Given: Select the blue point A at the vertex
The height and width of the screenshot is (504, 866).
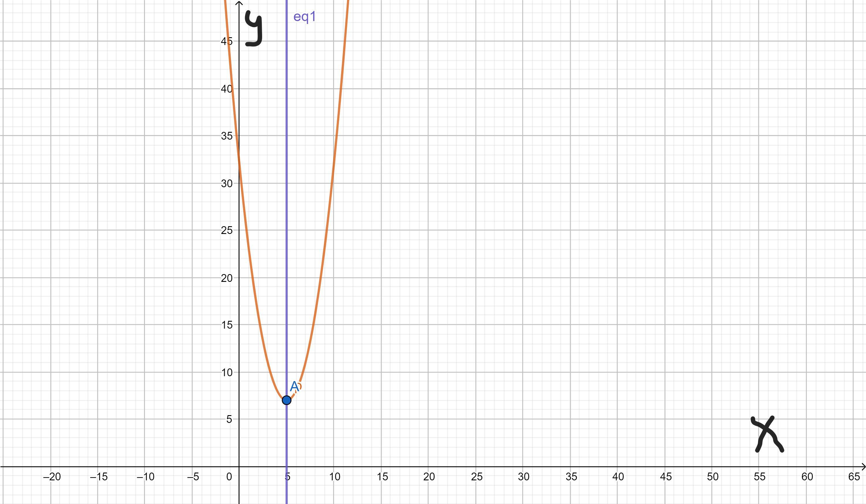Looking at the screenshot, I should pyautogui.click(x=286, y=400).
